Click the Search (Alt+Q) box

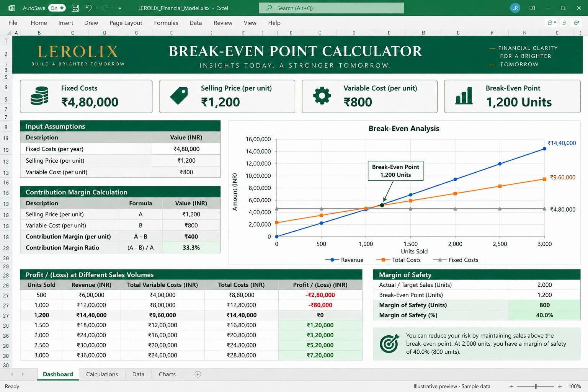tap(331, 8)
